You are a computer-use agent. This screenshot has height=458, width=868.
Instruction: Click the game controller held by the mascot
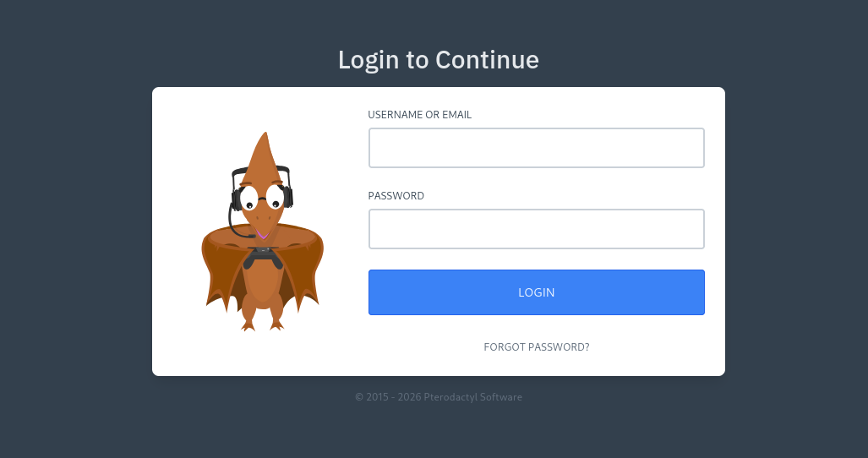[263, 258]
